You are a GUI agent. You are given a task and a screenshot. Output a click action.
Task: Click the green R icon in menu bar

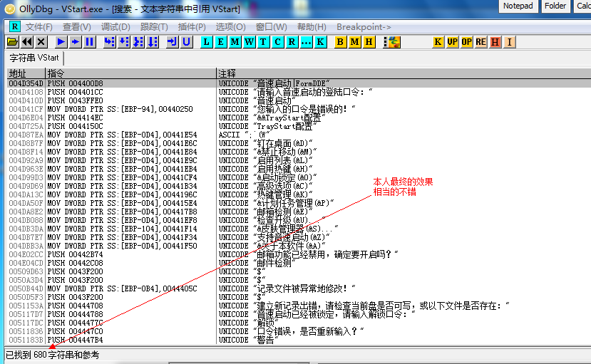14,27
